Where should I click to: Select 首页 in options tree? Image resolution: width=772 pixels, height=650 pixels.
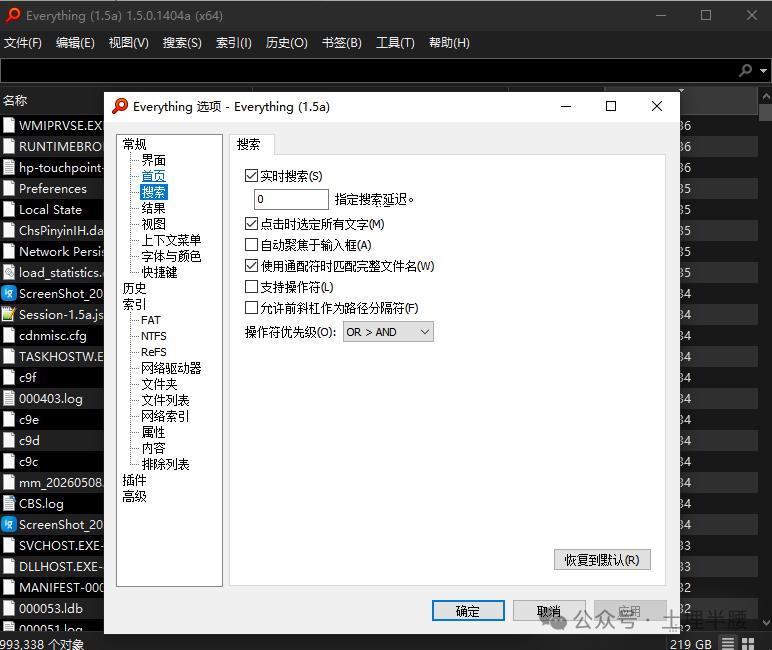(x=154, y=176)
